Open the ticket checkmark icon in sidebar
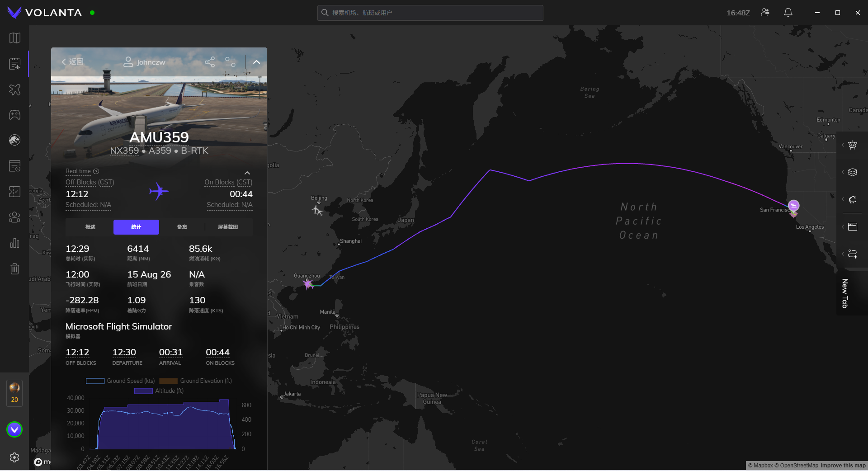 (x=14, y=192)
